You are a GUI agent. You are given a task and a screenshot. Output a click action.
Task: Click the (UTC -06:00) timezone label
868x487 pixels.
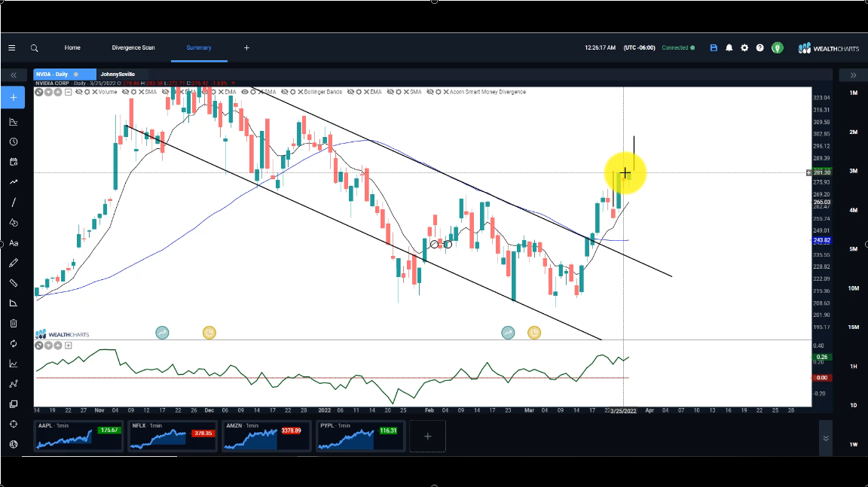point(640,48)
